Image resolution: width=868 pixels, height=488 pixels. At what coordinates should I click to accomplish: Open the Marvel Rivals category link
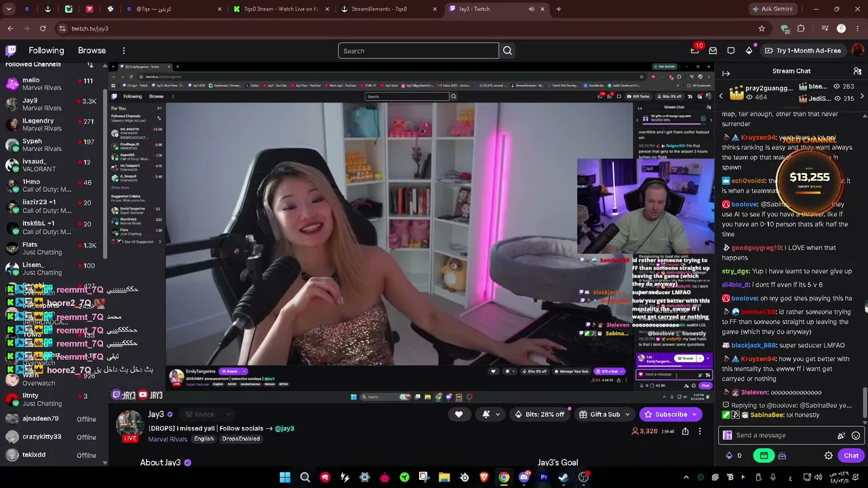[167, 439]
